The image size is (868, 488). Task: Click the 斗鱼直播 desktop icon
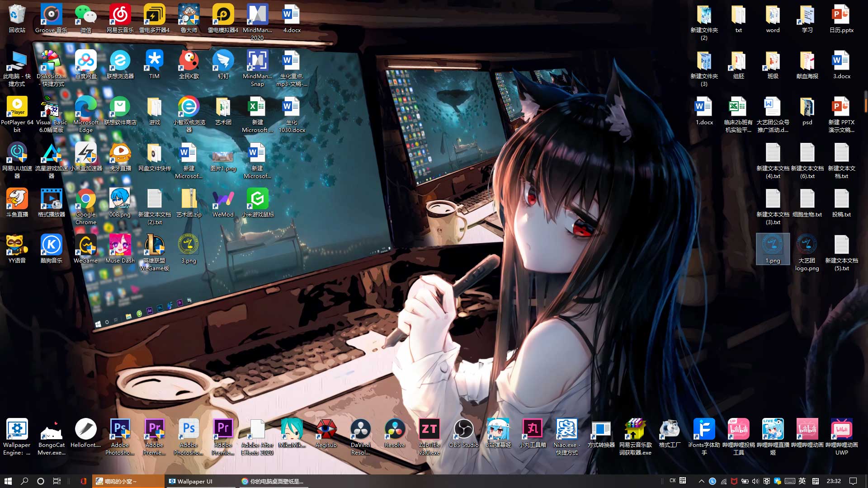click(17, 203)
